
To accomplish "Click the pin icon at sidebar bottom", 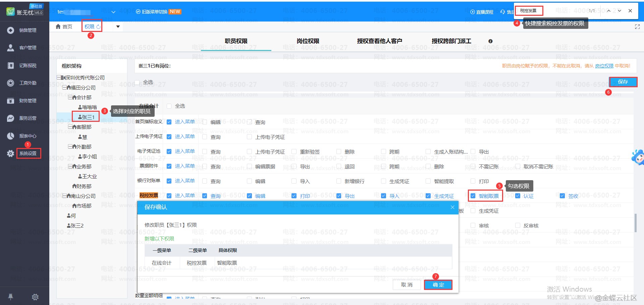I will click(10, 297).
